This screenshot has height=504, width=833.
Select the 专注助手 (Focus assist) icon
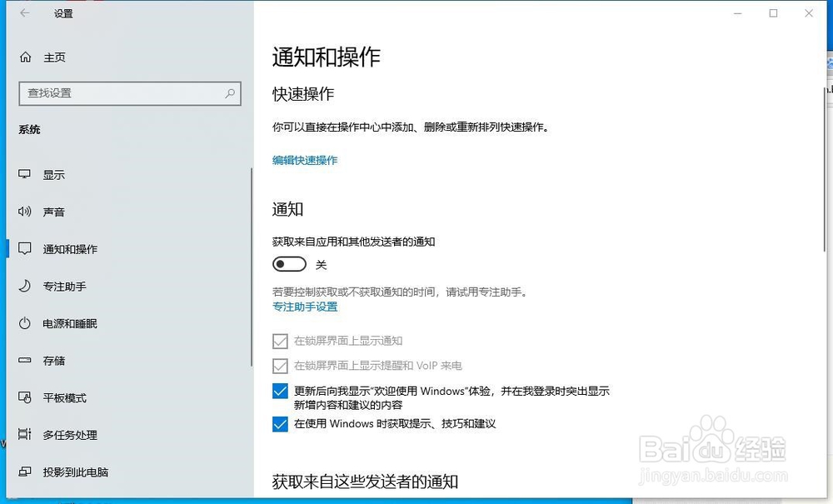click(x=25, y=286)
